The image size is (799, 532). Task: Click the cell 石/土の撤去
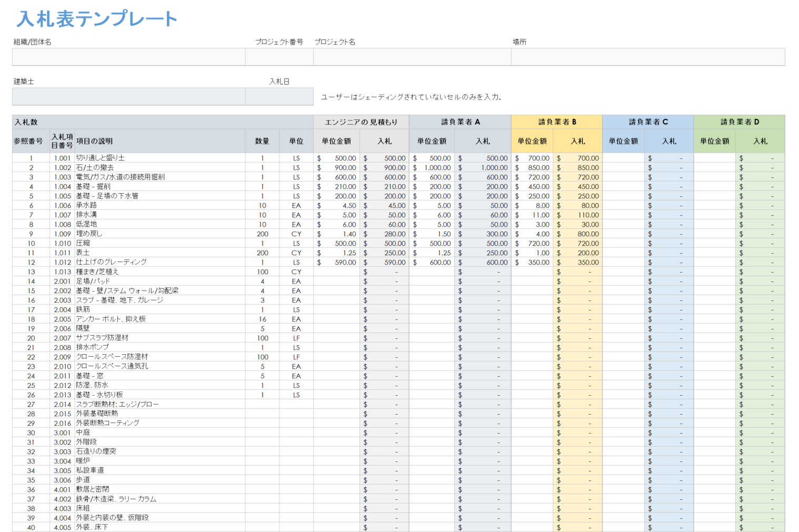click(160, 167)
